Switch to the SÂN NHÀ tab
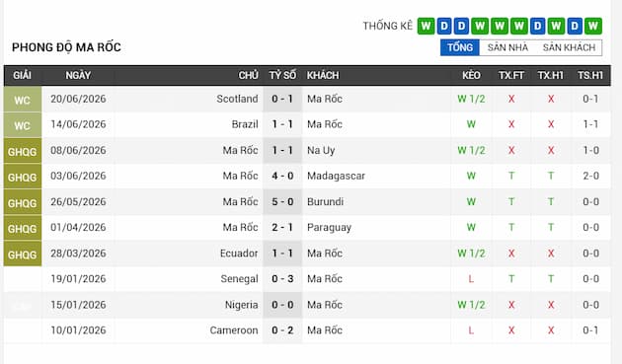Viewport: 622px width, 364px height. click(507, 47)
